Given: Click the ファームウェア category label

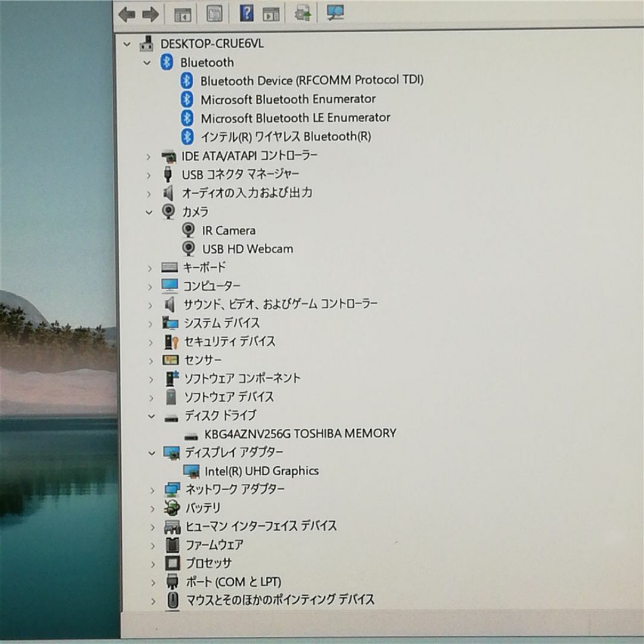Looking at the screenshot, I should tap(215, 544).
